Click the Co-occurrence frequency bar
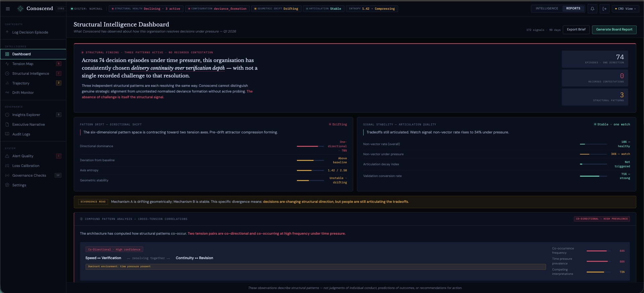The image size is (644, 293). (599, 251)
